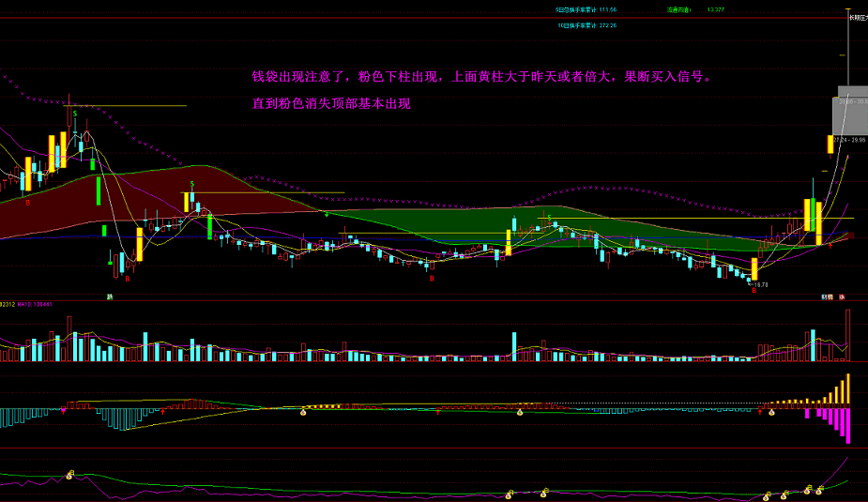The height and width of the screenshot is (502, 868).
Task: Select the 5日总换手率累计 111.56 readout
Action: tap(586, 10)
